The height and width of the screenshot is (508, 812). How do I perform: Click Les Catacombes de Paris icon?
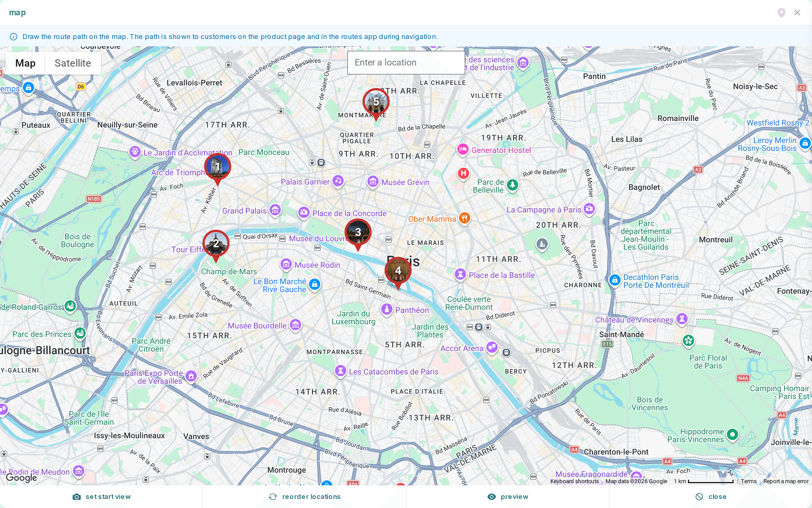(341, 371)
